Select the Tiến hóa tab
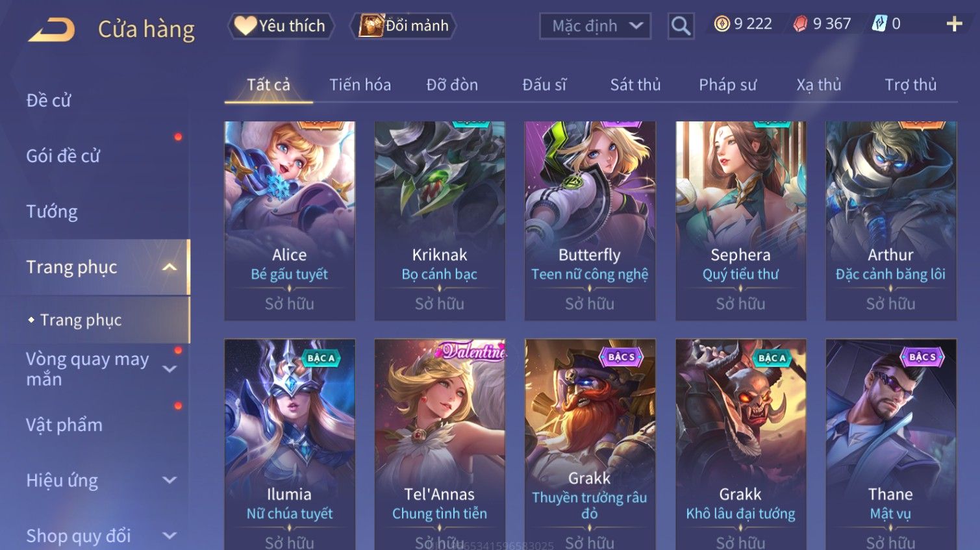The height and width of the screenshot is (550, 980). pos(360,85)
